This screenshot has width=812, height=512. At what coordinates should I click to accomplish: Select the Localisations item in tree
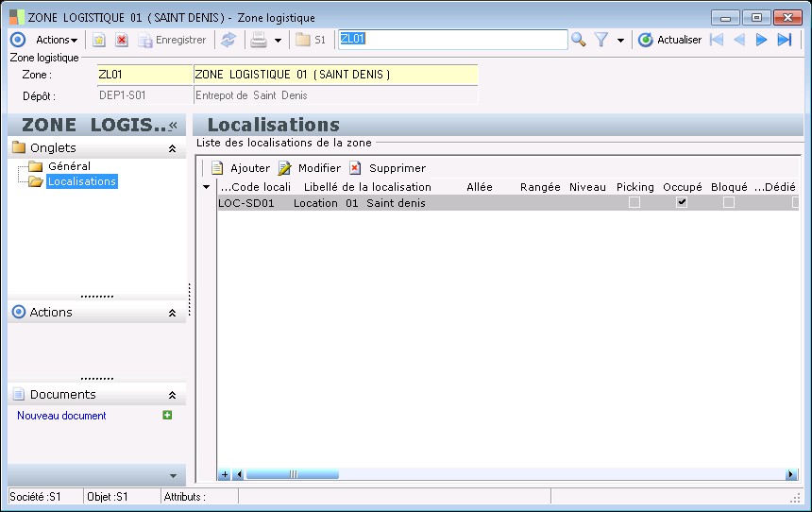(x=81, y=181)
